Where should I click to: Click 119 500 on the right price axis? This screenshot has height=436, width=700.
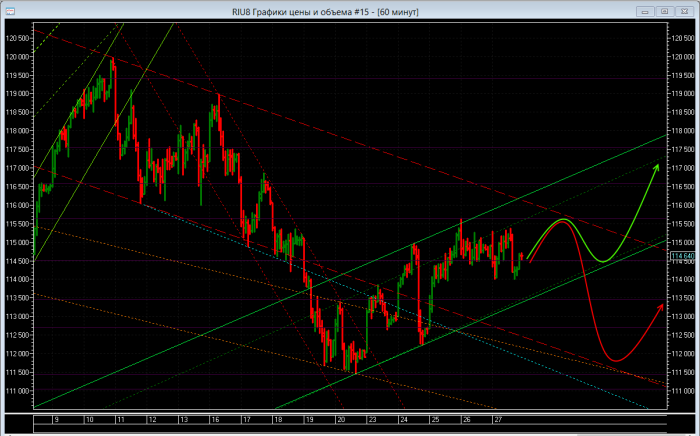coord(683,75)
